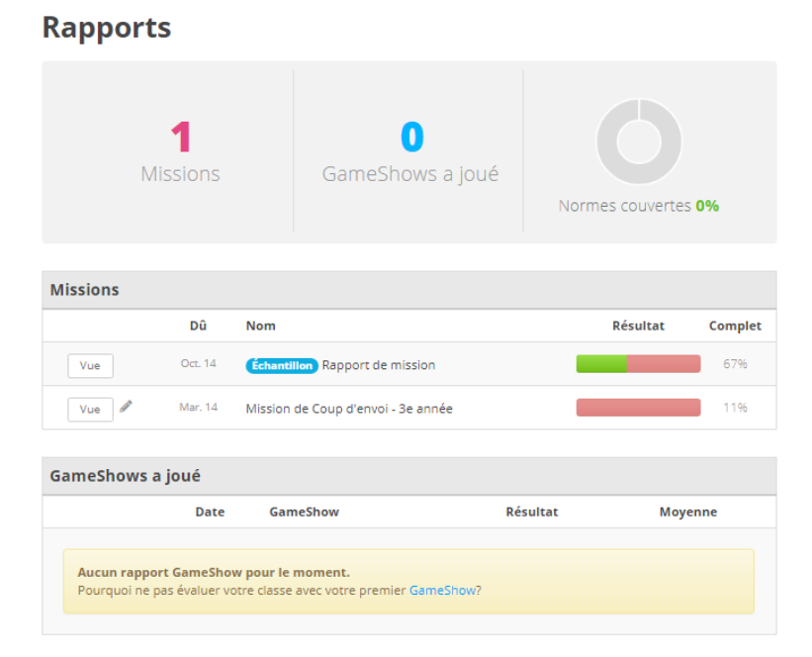Select the Rapport de mission name
The width and height of the screenshot is (812, 657).
pyautogui.click(x=379, y=365)
